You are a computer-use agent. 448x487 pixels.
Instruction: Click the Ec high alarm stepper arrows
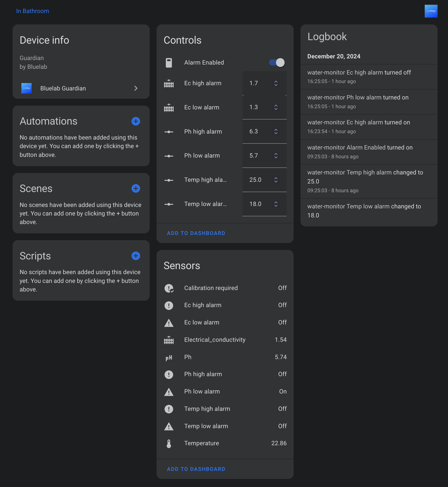tap(276, 83)
